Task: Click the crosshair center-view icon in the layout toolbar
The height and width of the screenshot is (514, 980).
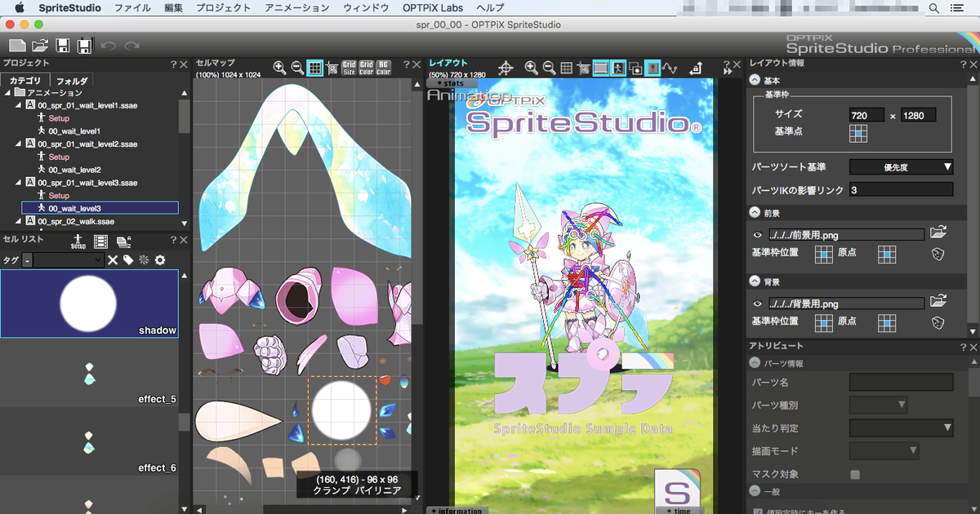Action: pyautogui.click(x=506, y=69)
